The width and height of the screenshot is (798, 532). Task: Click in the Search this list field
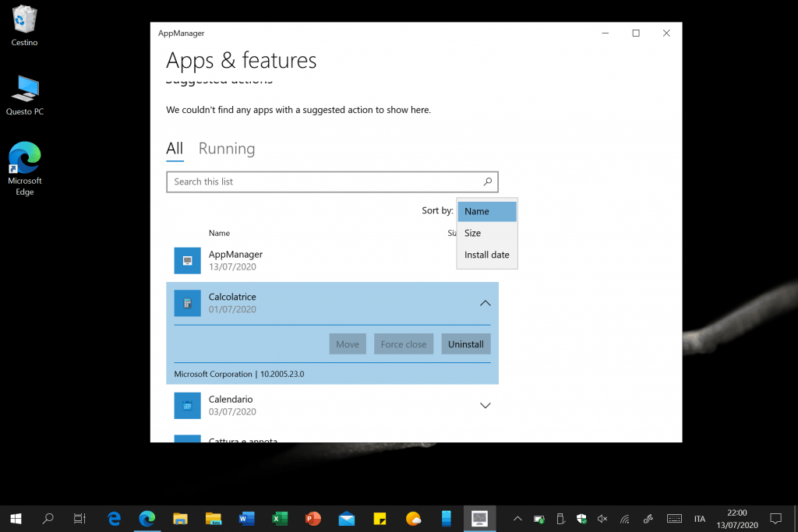323,181
